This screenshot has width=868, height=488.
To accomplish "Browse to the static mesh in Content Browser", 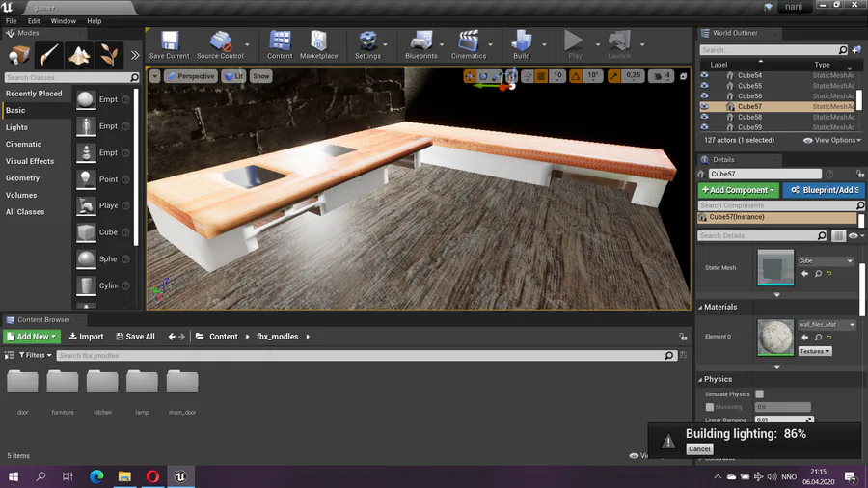I will 818,273.
